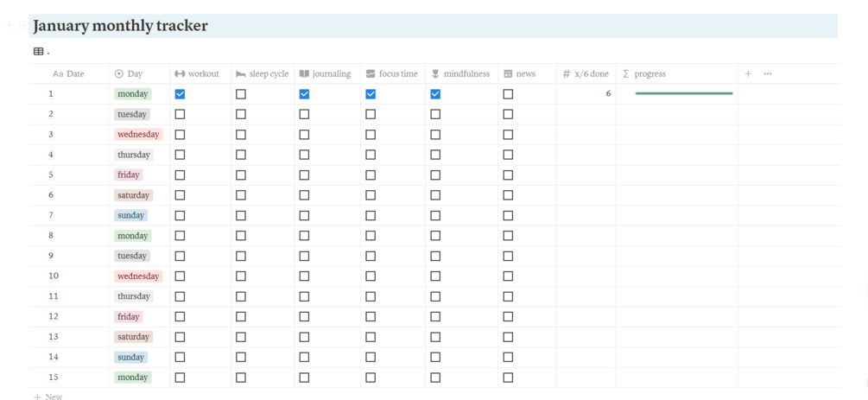
Task: Click the newspaper icon in news header
Action: tap(508, 73)
